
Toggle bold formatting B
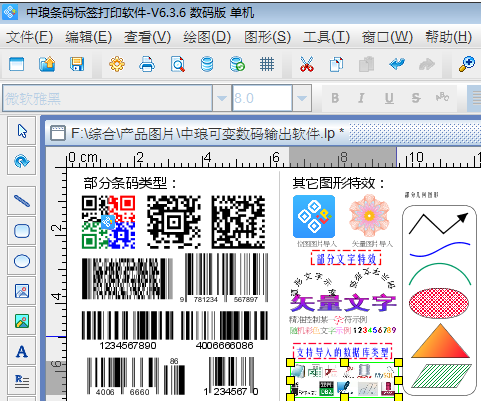click(335, 98)
